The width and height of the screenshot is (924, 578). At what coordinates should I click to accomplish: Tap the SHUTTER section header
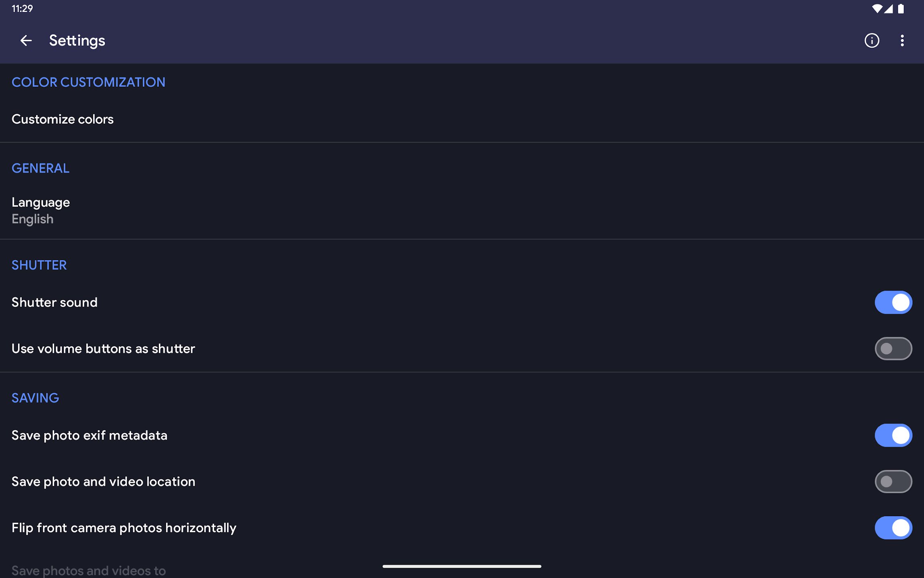[x=39, y=265]
